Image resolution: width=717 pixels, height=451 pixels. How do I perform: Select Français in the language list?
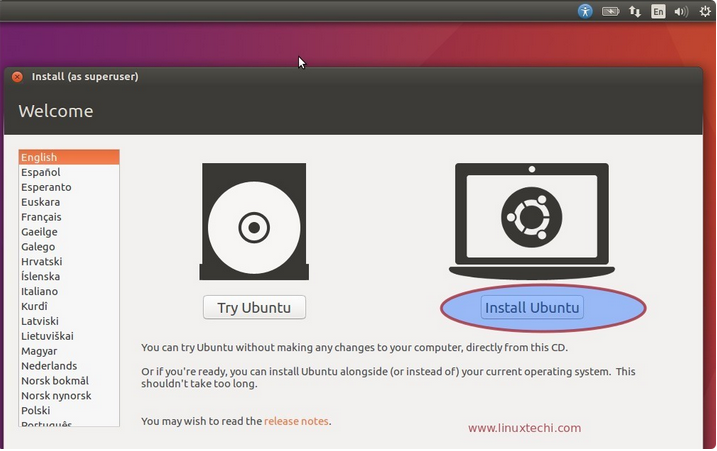[69, 217]
